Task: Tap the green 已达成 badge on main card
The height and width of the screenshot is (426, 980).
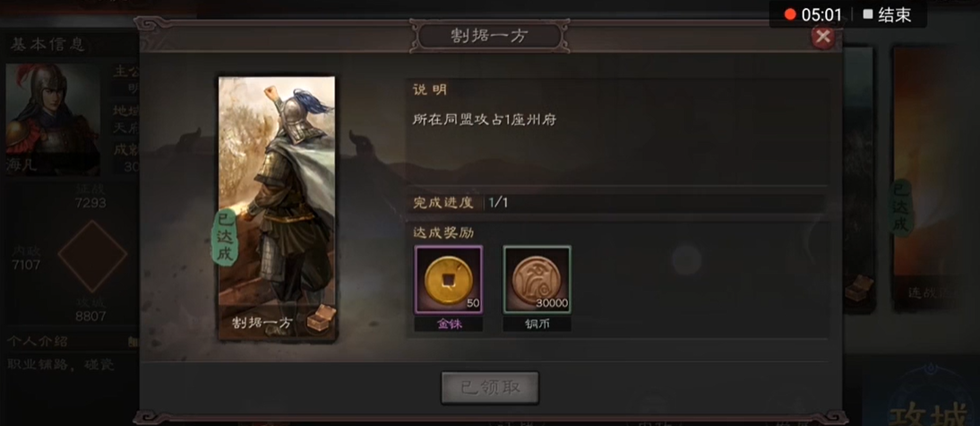Action: [225, 239]
